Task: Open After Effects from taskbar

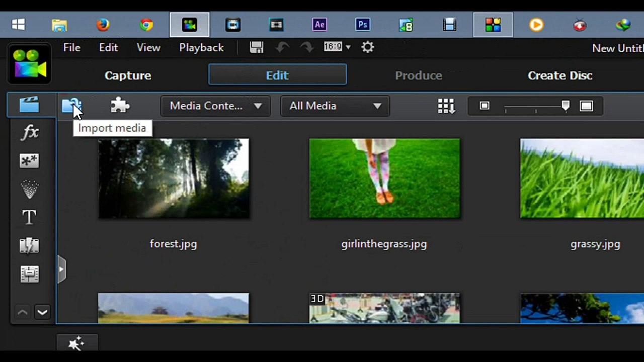Action: point(319,25)
